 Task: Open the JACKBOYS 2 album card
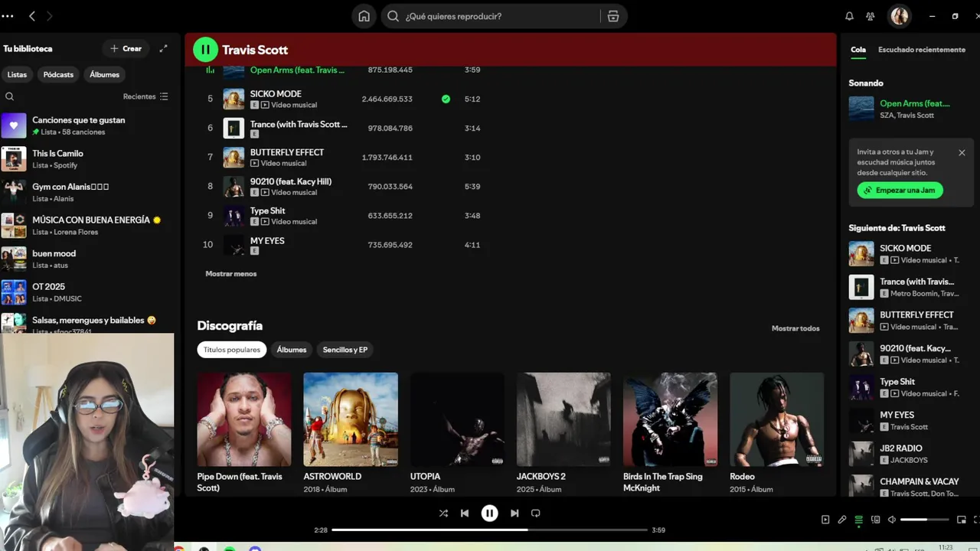563,433
